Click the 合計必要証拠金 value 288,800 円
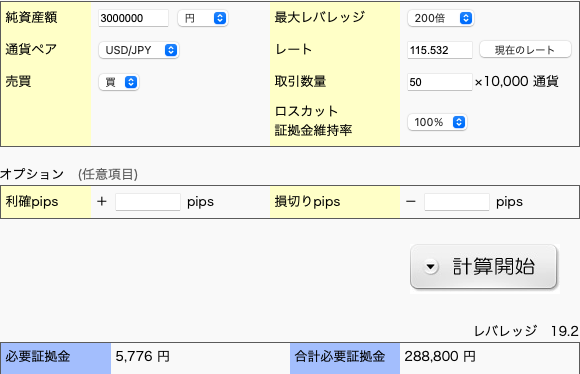Image resolution: width=580 pixels, height=374 pixels. pos(440,357)
